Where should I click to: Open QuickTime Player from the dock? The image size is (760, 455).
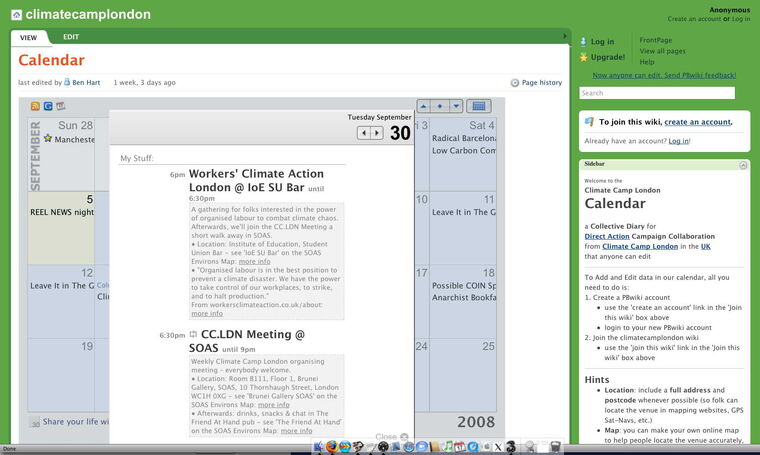[473, 447]
